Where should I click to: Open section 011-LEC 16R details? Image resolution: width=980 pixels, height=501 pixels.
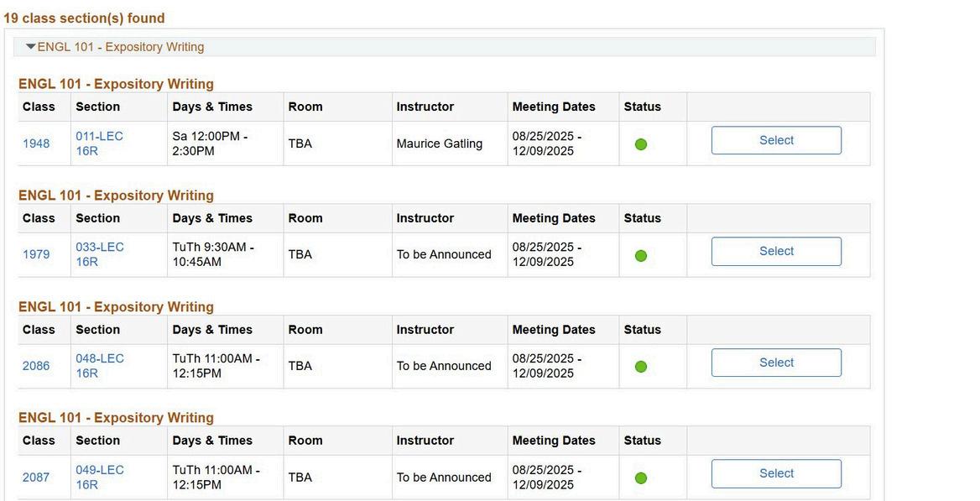tap(99, 144)
